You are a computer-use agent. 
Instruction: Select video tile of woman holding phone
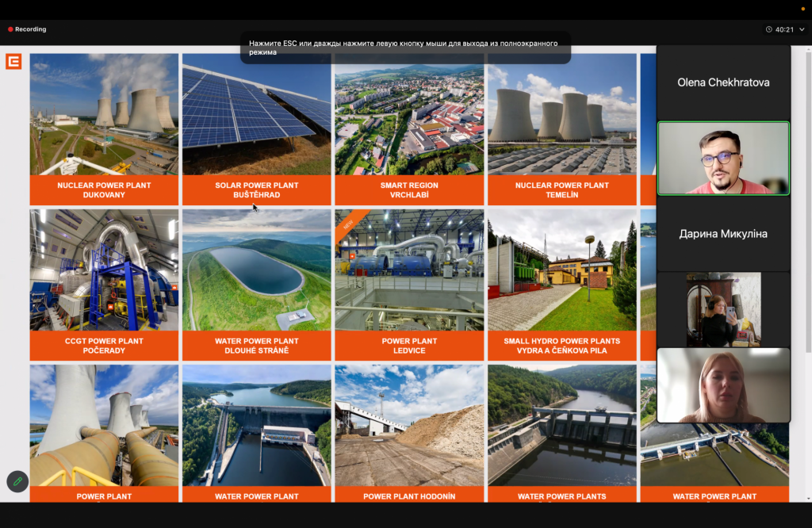tap(723, 309)
